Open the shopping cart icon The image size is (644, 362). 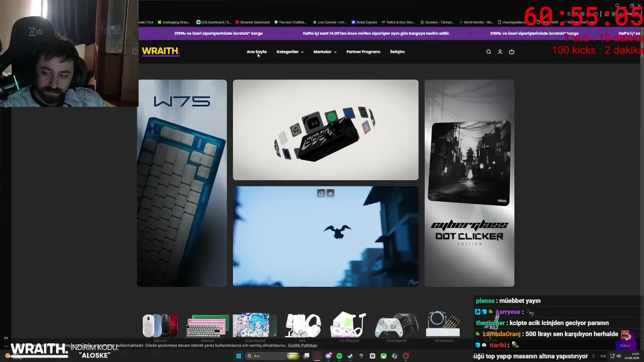coord(512,52)
